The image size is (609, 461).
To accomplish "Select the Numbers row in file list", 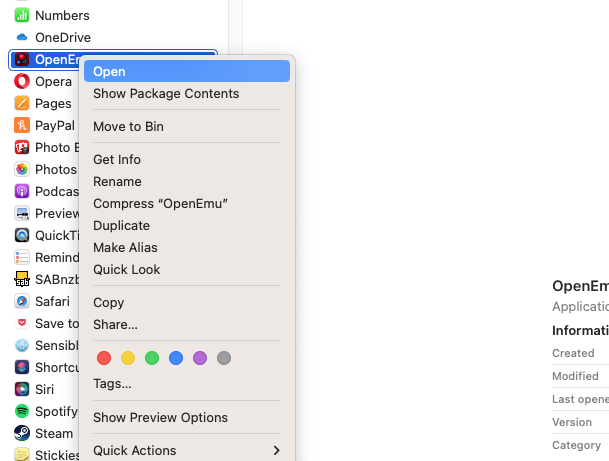I will pyautogui.click(x=113, y=16).
